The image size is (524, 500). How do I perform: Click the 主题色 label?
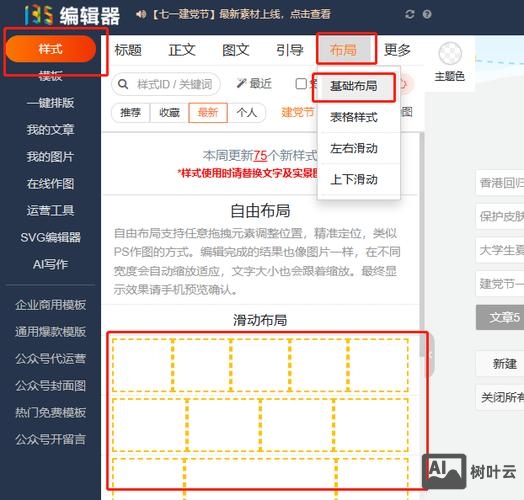pyautogui.click(x=450, y=77)
